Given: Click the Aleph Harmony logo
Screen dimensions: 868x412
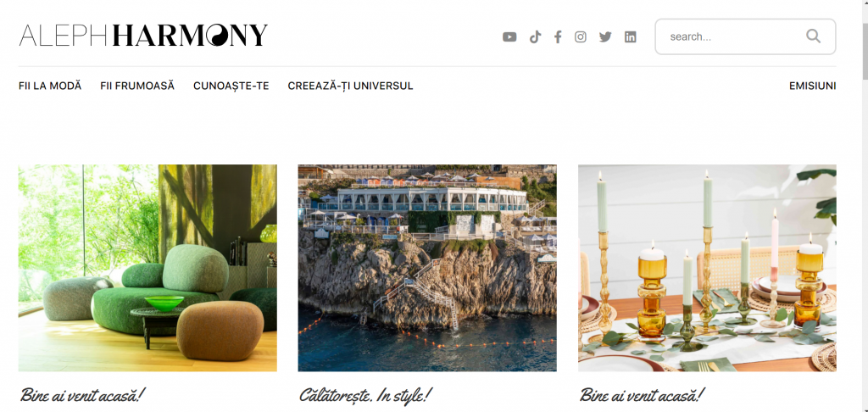Looking at the screenshot, I should [x=143, y=36].
